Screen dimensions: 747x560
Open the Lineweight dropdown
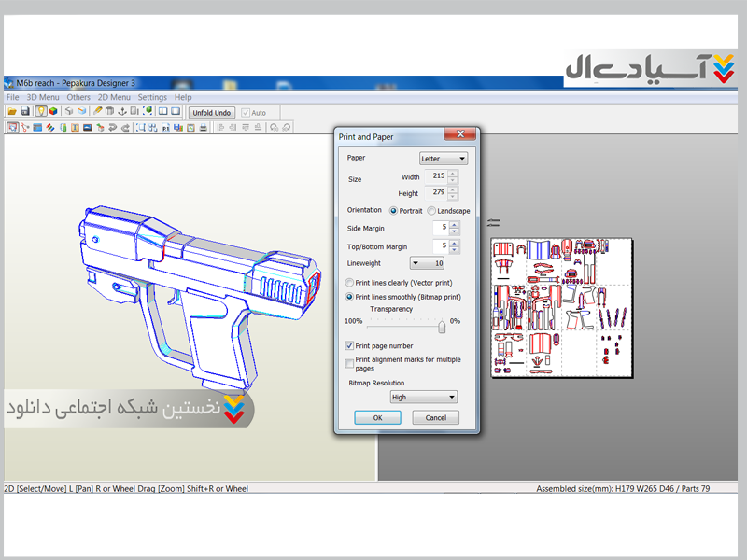(x=428, y=263)
